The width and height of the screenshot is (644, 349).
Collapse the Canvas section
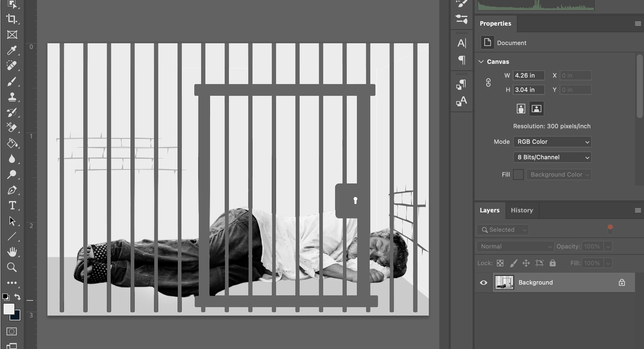(481, 62)
